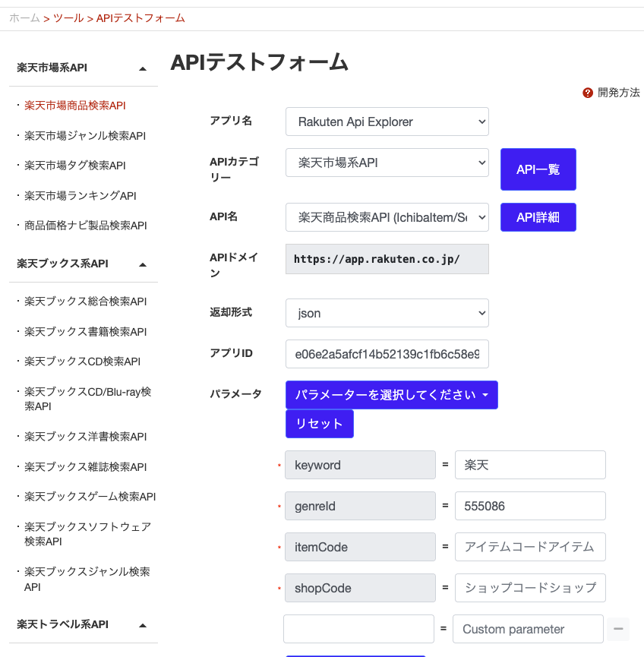This screenshot has height=657, width=644.
Task: Click APIテストフォーム breadcrumb link
Action: [x=140, y=18]
